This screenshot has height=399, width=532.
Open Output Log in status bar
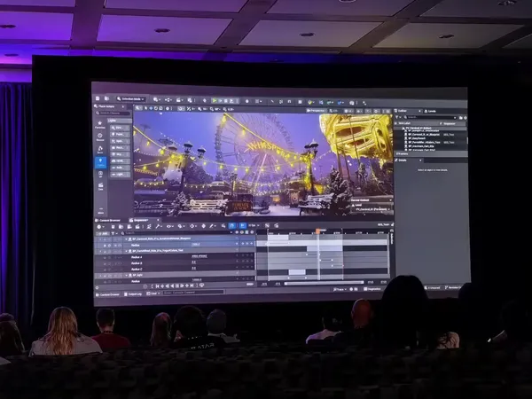[133, 294]
